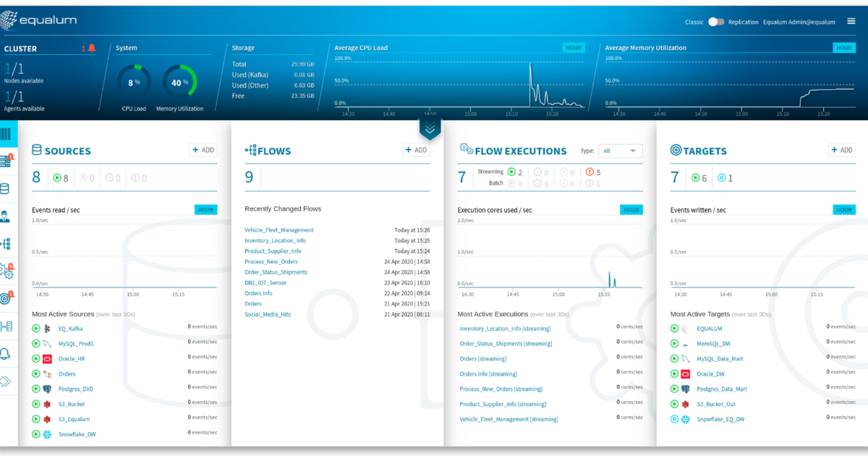Click the FLOWS panel heading

click(x=268, y=151)
